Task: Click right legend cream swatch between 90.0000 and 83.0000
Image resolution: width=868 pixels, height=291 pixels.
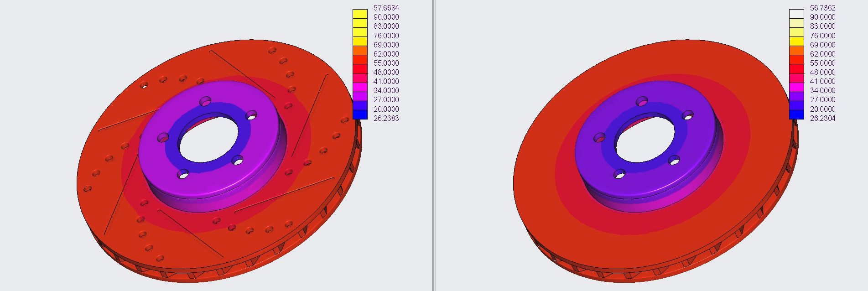Action: [796, 23]
